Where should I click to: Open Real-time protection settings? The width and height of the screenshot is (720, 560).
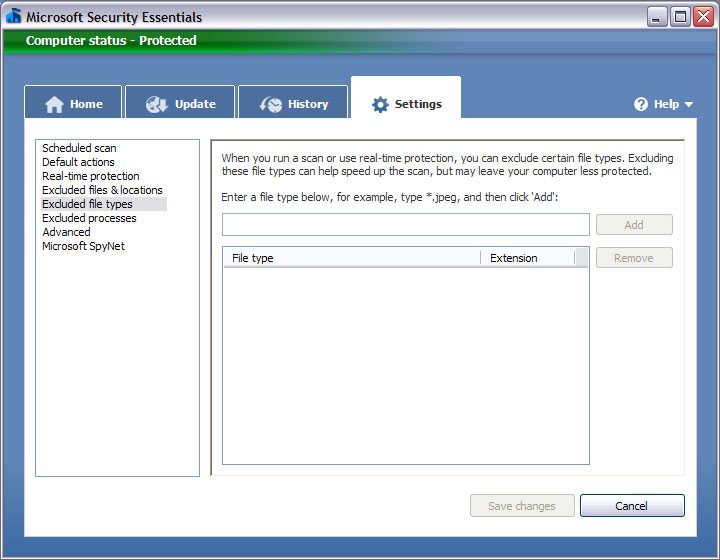tap(90, 176)
